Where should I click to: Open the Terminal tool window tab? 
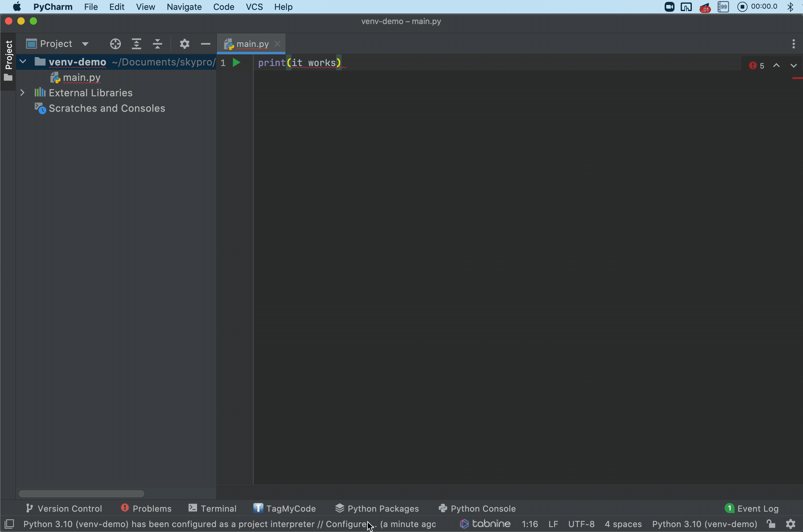[212, 508]
